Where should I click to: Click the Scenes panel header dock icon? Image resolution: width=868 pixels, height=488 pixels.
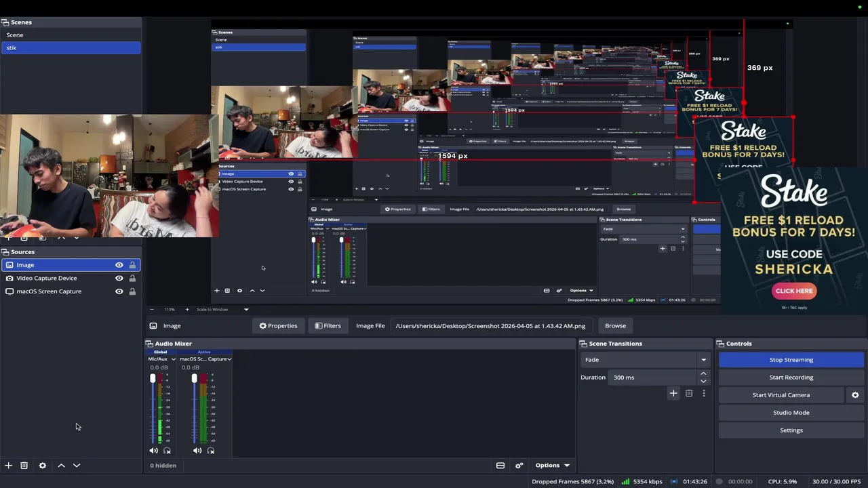point(5,22)
